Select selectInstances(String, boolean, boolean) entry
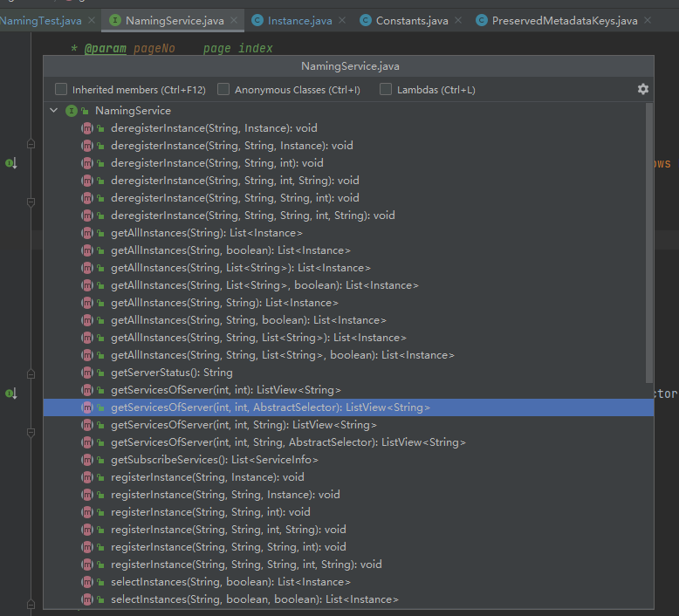The height and width of the screenshot is (616, 679). pos(254,599)
